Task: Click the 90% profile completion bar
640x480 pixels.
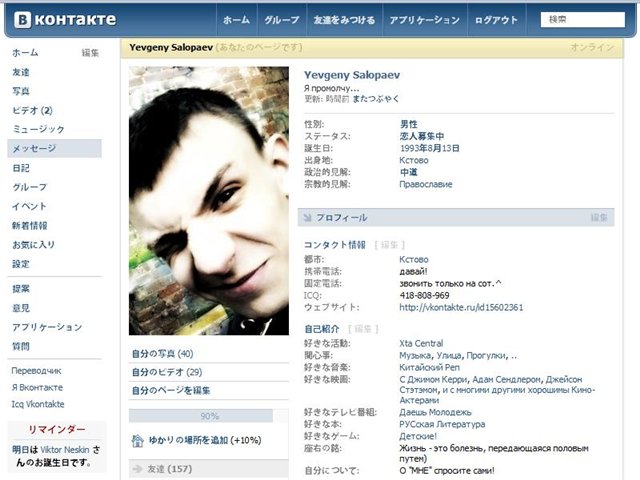Action: pos(209,416)
